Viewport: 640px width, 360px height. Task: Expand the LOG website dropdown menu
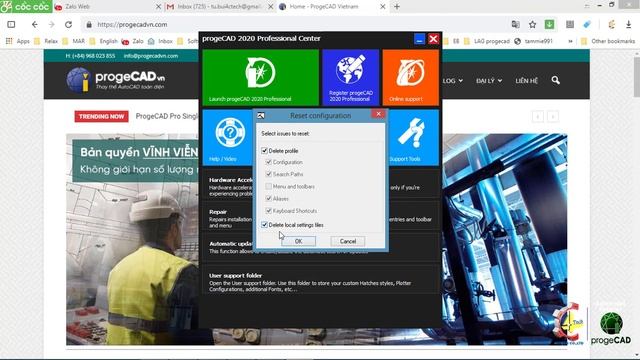(x=453, y=81)
